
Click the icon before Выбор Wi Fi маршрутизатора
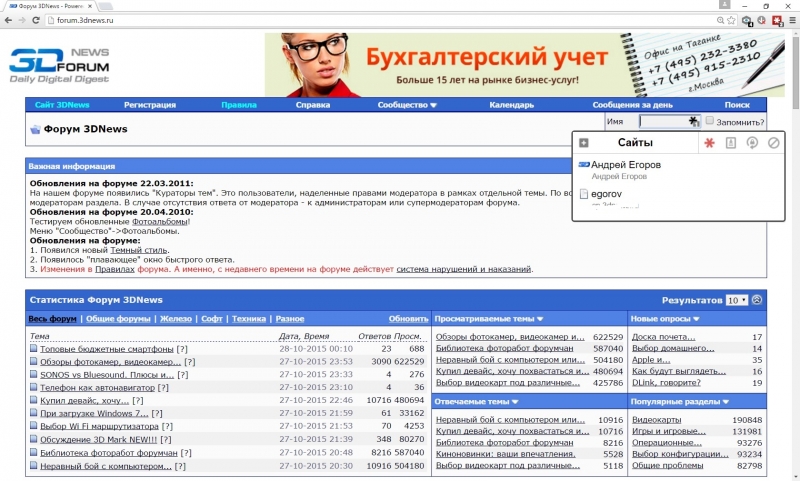click(34, 425)
